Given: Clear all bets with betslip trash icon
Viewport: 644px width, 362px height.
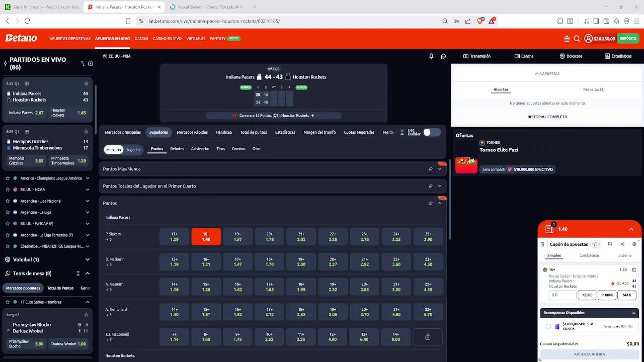Looking at the screenshot, I should point(542,244).
